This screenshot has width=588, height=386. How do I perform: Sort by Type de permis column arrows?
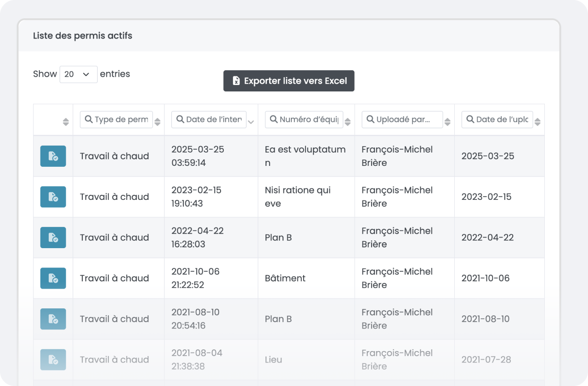coord(158,122)
